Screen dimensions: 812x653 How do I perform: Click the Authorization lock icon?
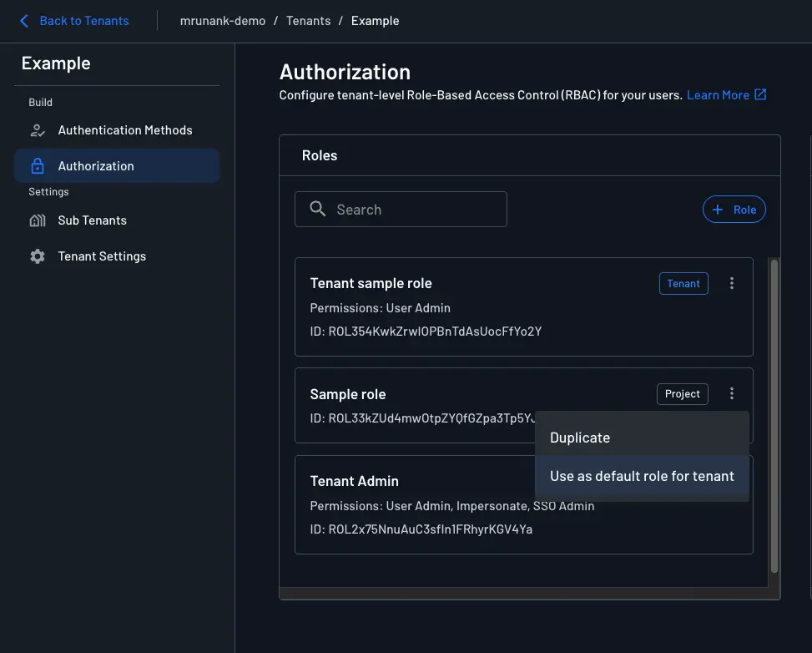37,165
